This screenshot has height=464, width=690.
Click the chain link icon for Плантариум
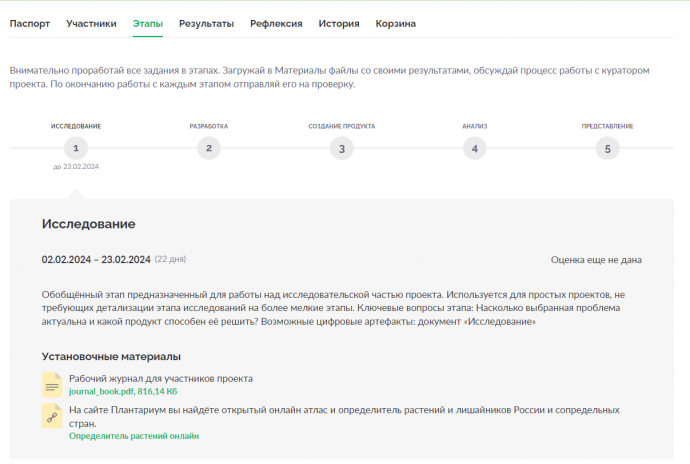point(52,416)
